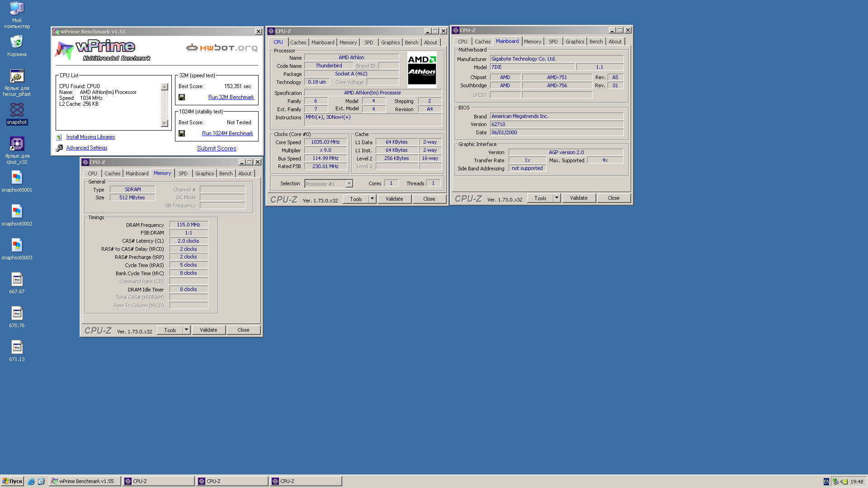
Task: Open SPD tab in Memory tab window
Action: tap(183, 174)
